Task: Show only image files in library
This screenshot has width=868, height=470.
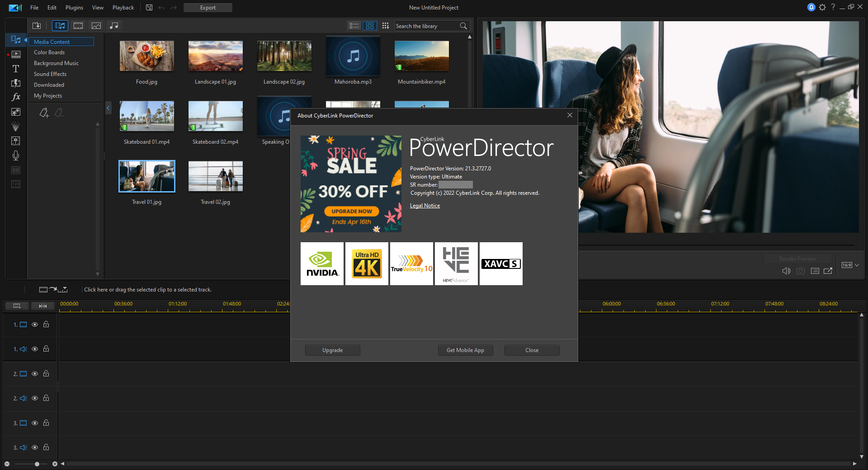Action: [x=96, y=26]
